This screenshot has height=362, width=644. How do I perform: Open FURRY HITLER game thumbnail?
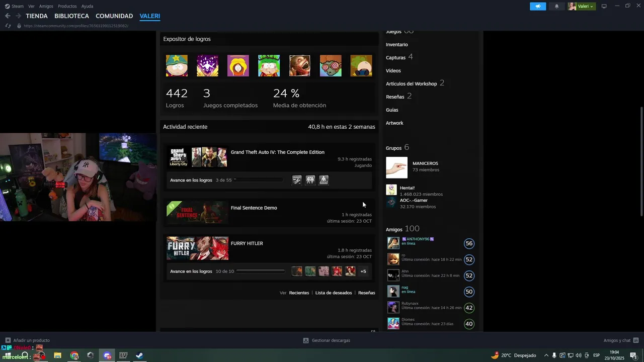point(198,248)
